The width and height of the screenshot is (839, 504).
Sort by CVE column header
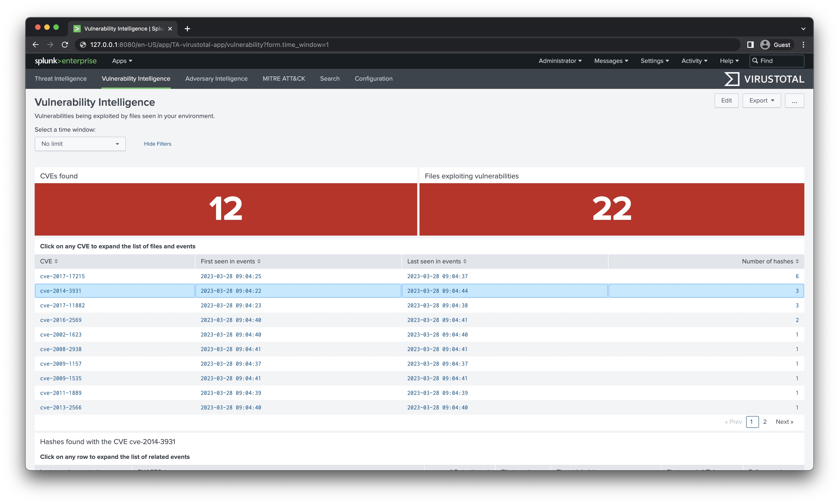pyautogui.click(x=49, y=261)
